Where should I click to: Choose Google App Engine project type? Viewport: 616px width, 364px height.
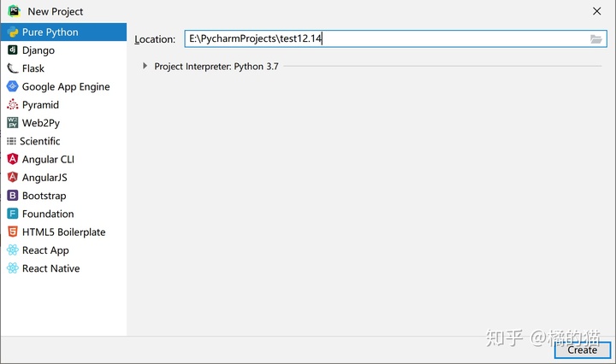63,86
